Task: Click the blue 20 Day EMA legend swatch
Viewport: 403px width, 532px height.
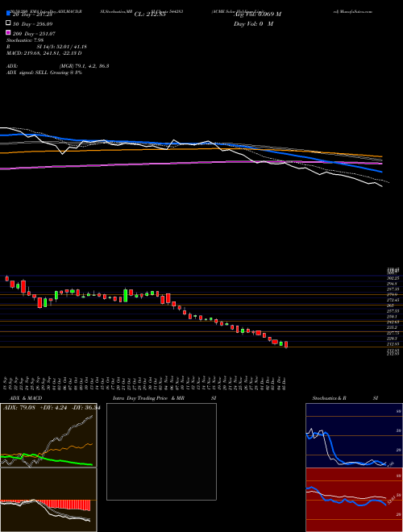Action: [x=8, y=13]
